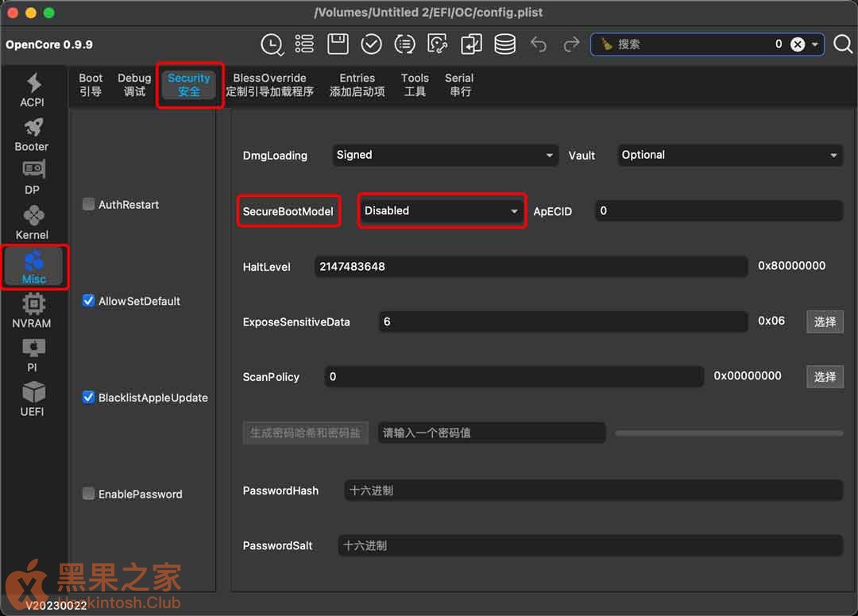Click the circled list toolbar icon
Screen dimensions: 858x616
[404, 44]
